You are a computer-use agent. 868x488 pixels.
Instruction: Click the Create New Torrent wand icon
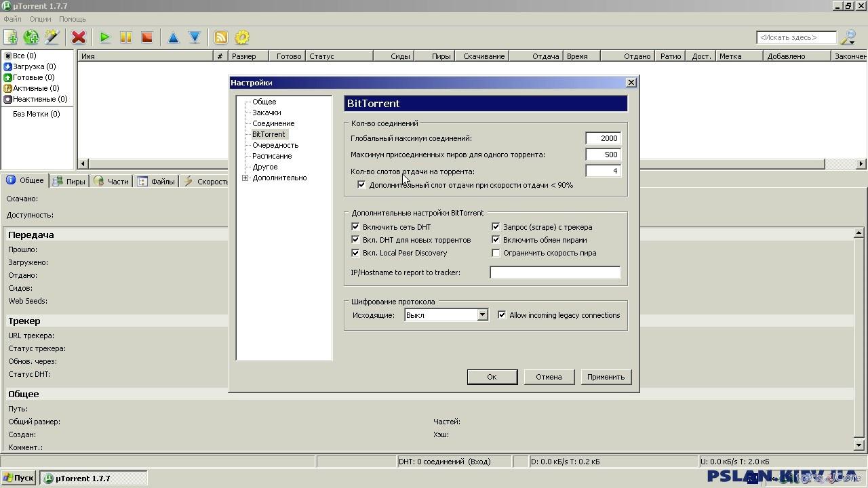click(x=52, y=37)
